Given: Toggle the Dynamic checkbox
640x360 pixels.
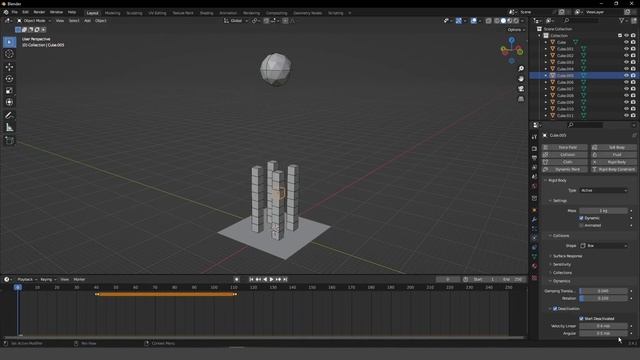Looking at the screenshot, I should pyautogui.click(x=581, y=218).
